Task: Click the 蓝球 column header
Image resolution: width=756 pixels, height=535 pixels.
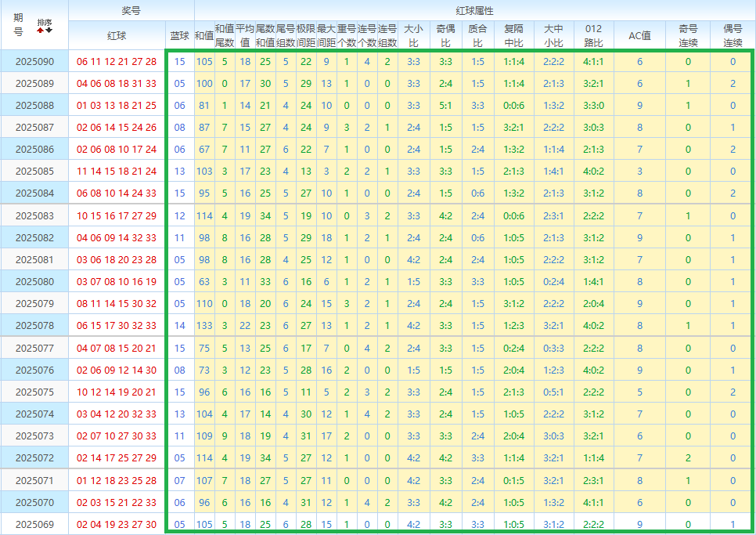Action: point(179,35)
